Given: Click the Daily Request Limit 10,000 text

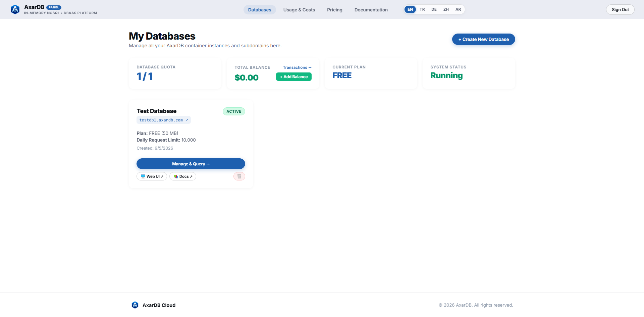Looking at the screenshot, I should click(166, 140).
